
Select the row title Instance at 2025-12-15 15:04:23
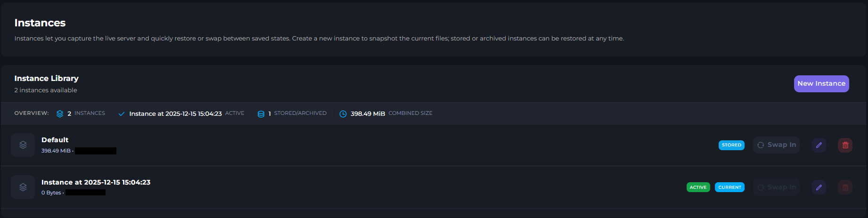click(x=96, y=182)
